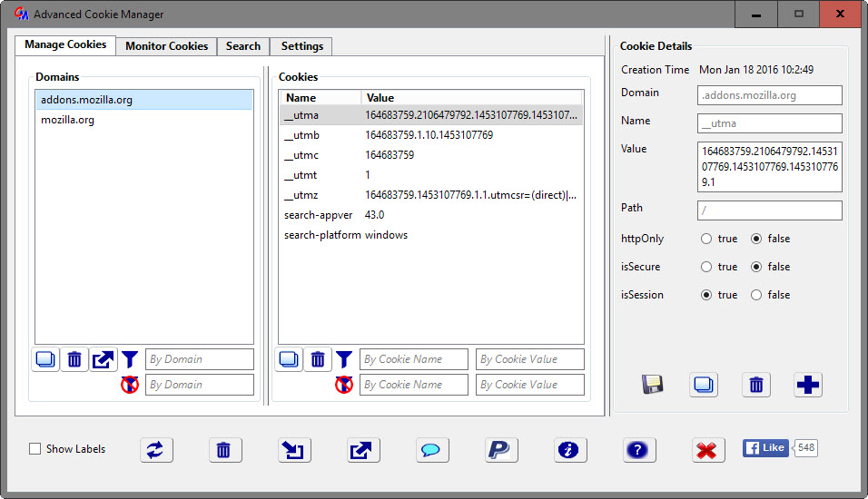
Task: Set isSecure to true
Action: pyautogui.click(x=706, y=267)
